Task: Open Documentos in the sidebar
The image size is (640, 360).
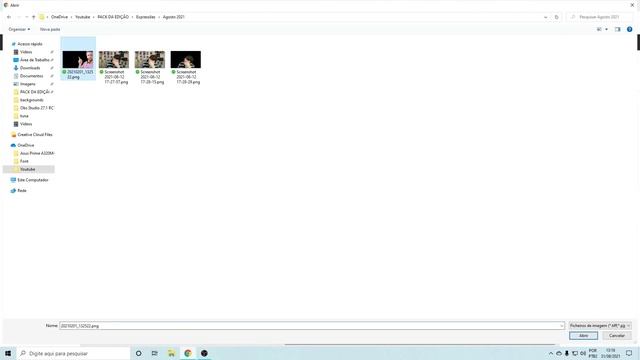Action: (x=31, y=76)
